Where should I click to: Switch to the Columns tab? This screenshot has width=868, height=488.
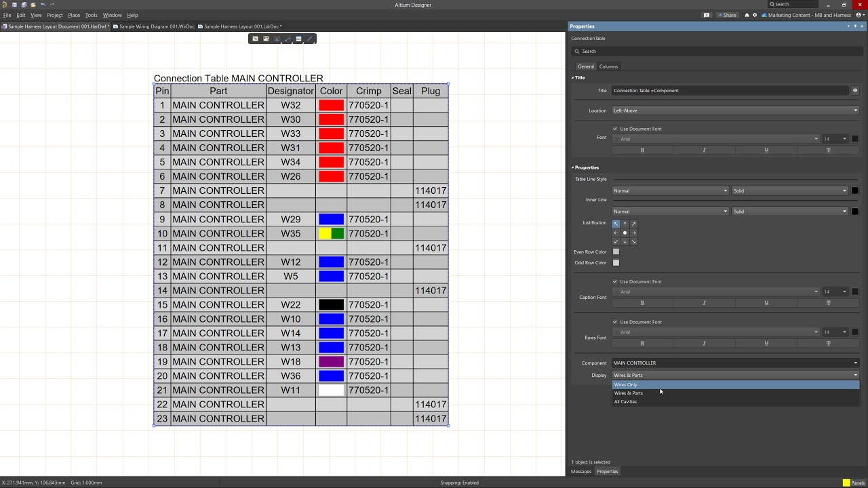click(x=608, y=66)
